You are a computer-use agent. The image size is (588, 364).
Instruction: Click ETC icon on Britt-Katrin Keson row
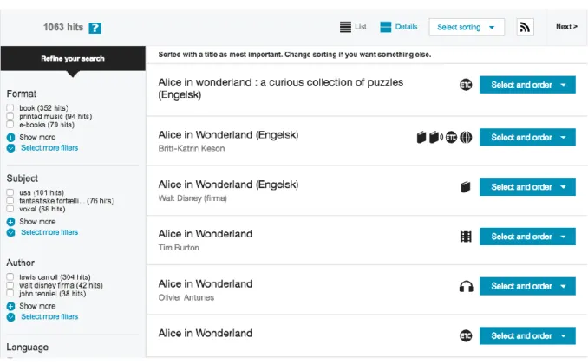(x=452, y=137)
